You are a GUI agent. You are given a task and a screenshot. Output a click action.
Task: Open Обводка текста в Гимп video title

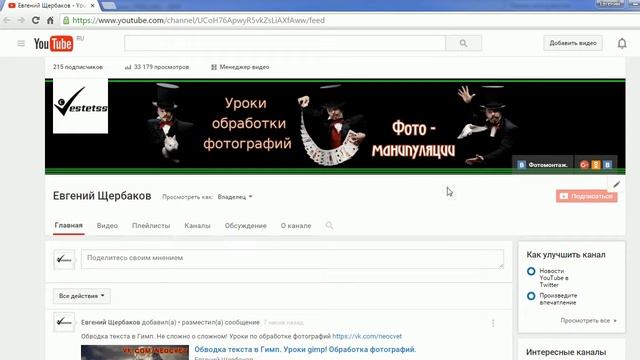(x=305, y=349)
